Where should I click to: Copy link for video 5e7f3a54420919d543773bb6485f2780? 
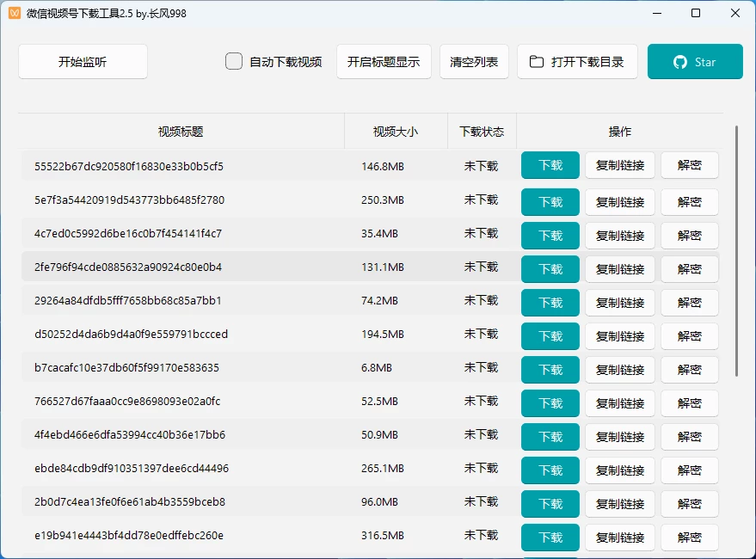(x=619, y=202)
